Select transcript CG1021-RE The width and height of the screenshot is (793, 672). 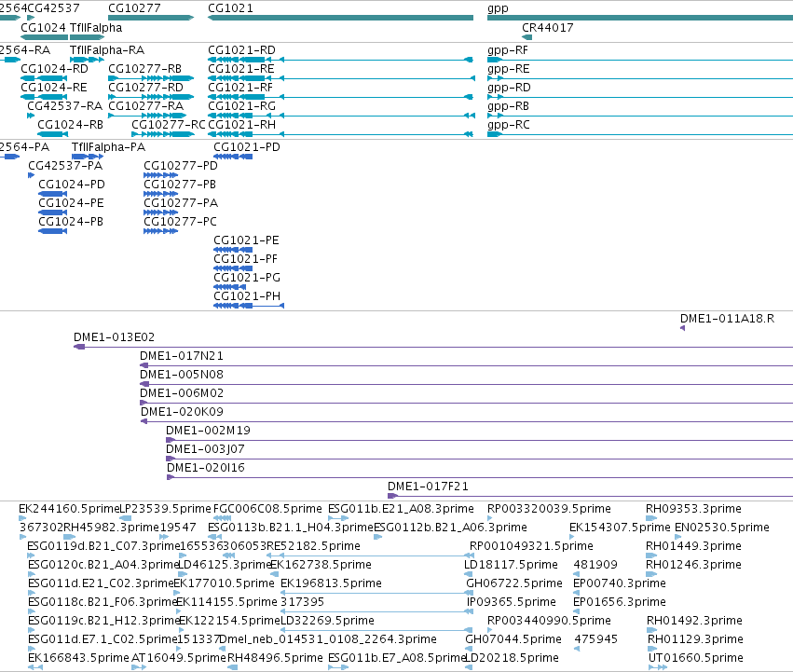tap(241, 69)
